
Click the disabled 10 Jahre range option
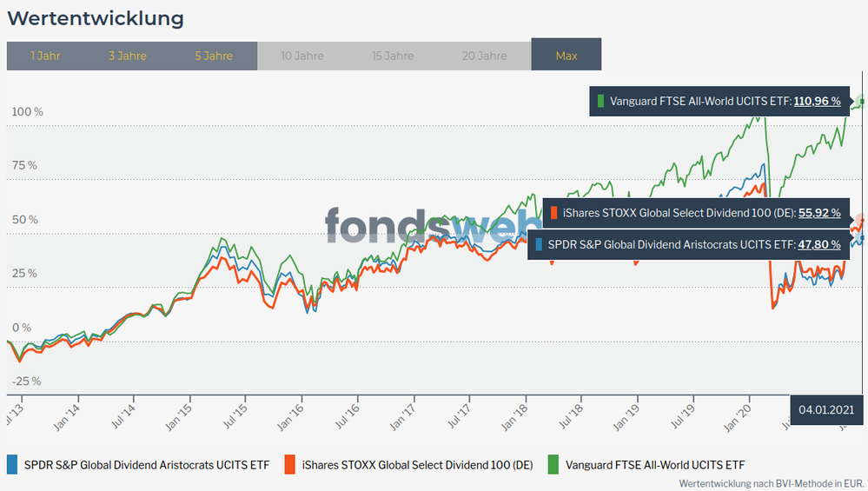302,56
